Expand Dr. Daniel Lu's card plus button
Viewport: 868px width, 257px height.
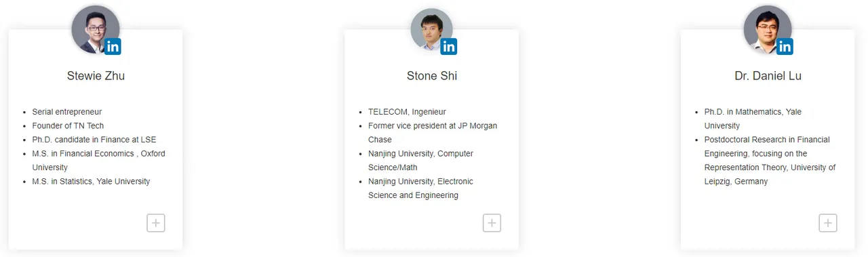(x=828, y=222)
